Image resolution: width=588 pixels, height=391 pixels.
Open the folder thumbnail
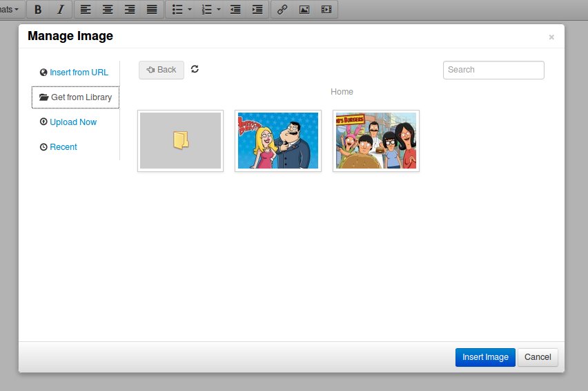coord(180,141)
